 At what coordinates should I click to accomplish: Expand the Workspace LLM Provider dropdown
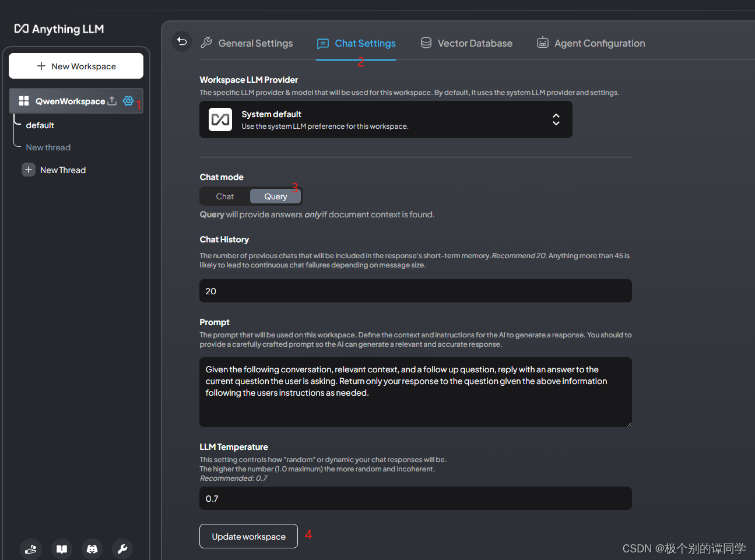(x=386, y=119)
